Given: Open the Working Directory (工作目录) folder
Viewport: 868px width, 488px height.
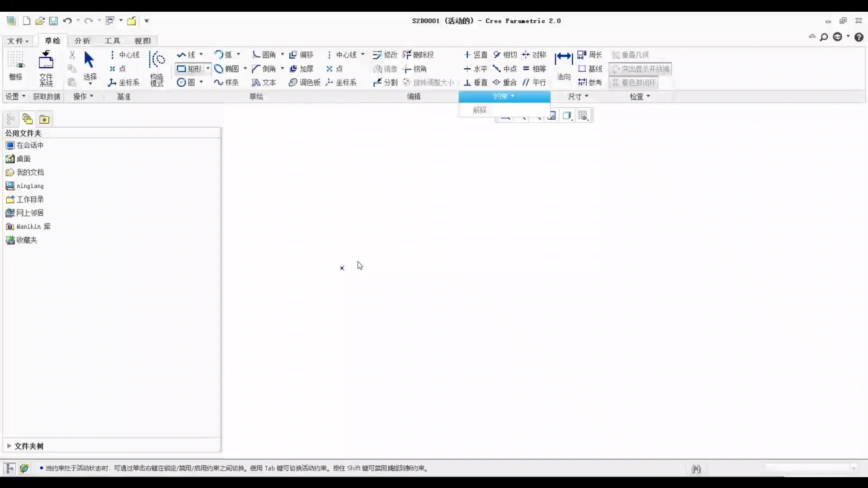Looking at the screenshot, I should click(30, 199).
